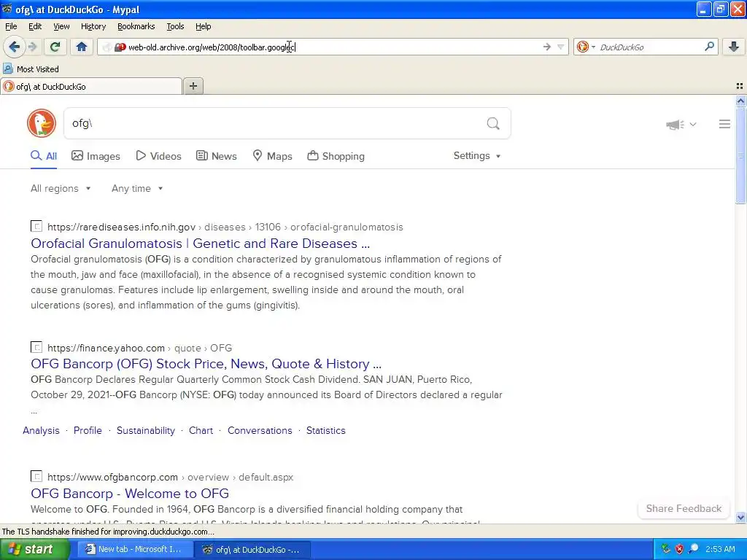Open the Edit menu
The image size is (747, 560).
[x=35, y=26]
